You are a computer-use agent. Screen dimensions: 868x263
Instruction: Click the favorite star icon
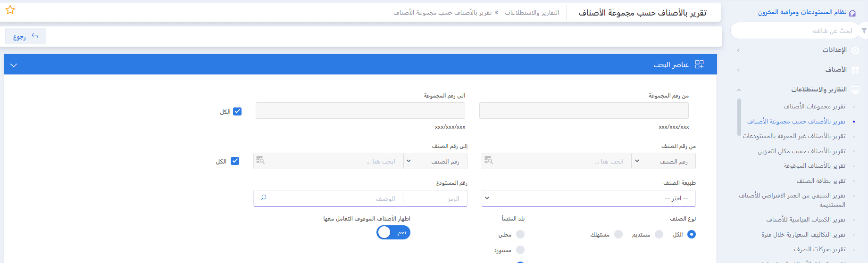pyautogui.click(x=10, y=10)
